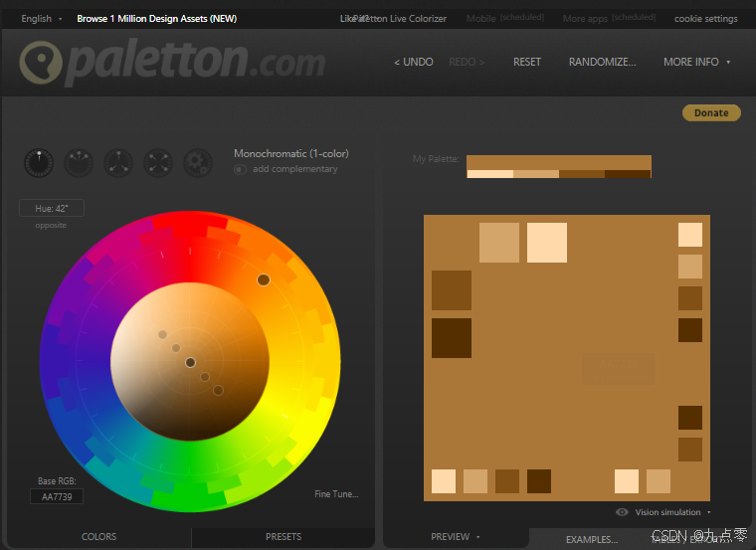Click the darkest brown swatch in My Palette strip
756x550 pixels.
tap(628, 174)
